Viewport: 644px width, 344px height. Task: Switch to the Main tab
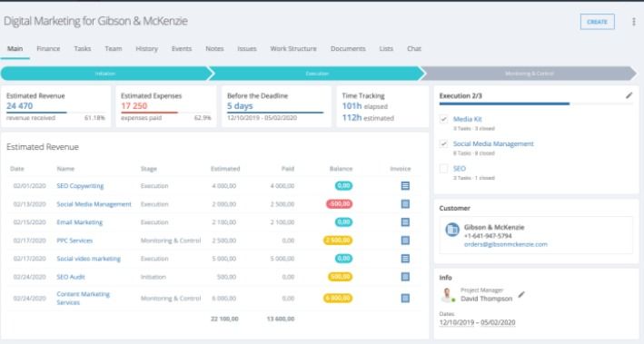(x=15, y=48)
